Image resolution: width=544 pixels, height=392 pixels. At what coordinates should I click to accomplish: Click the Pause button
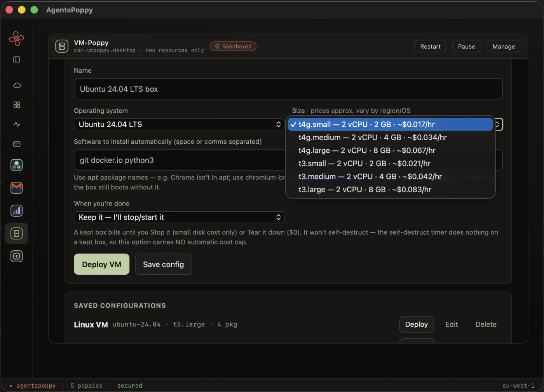[x=467, y=46]
